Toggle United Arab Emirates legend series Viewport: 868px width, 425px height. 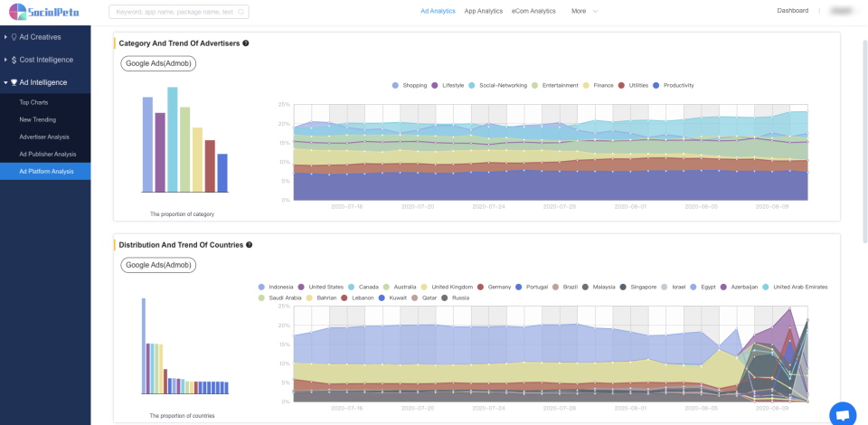click(795, 287)
